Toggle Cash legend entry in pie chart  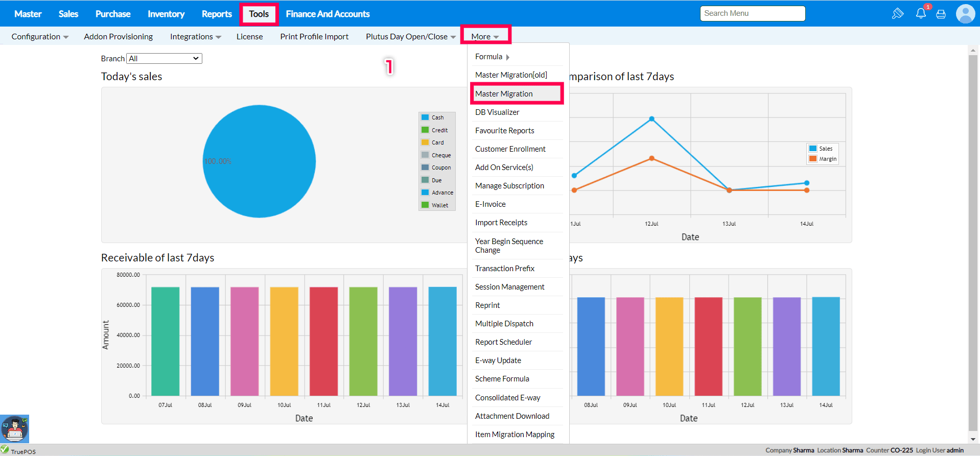[x=437, y=117]
